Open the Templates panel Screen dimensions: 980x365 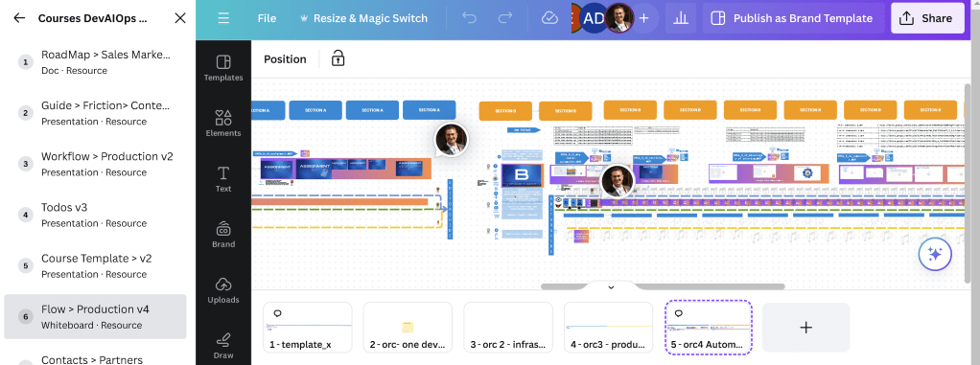(x=223, y=68)
